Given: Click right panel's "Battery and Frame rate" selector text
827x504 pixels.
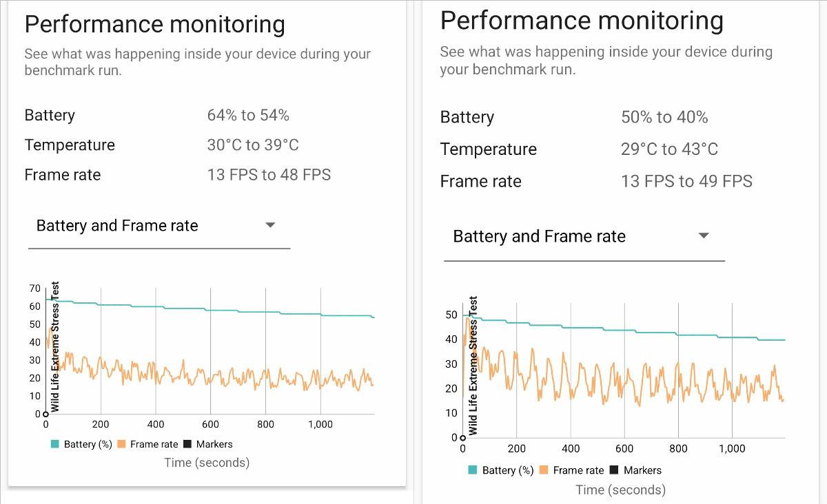Looking at the screenshot, I should click(x=539, y=237).
